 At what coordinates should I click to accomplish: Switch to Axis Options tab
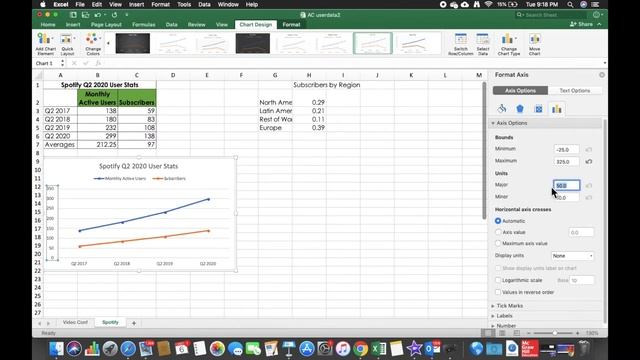click(520, 91)
